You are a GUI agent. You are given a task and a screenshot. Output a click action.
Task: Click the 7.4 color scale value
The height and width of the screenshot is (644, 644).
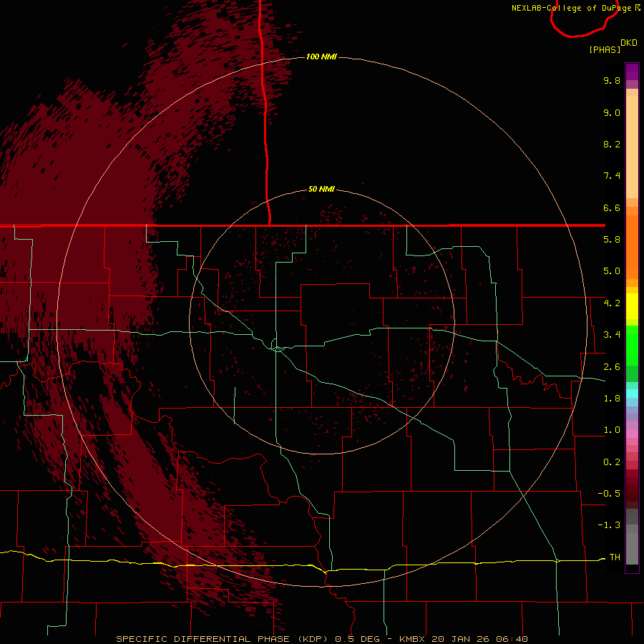pyautogui.click(x=612, y=176)
